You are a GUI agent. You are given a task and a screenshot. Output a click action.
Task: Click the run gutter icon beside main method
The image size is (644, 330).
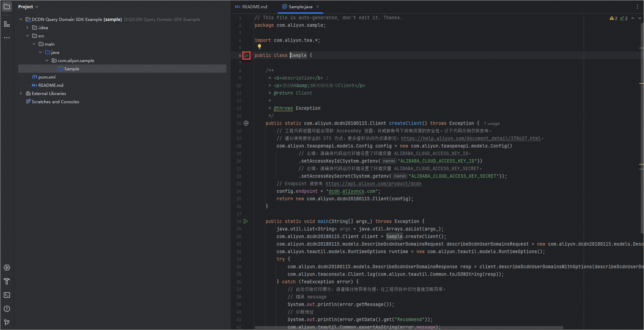pos(246,221)
